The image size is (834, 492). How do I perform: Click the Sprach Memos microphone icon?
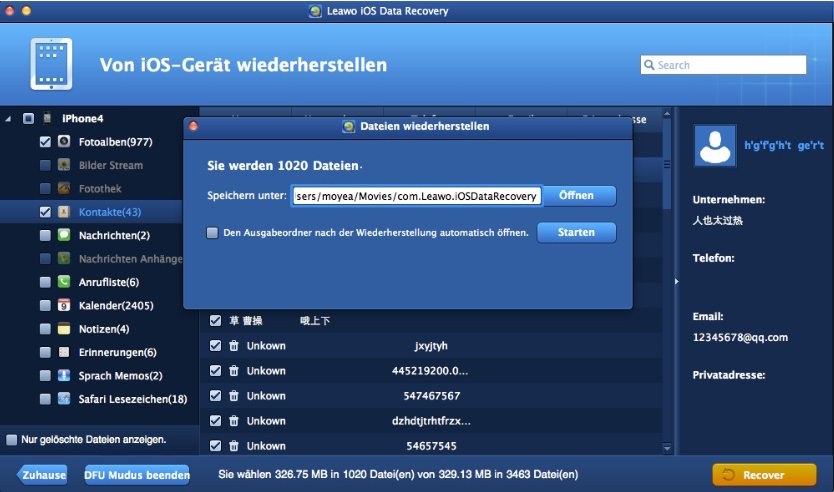pyautogui.click(x=64, y=376)
